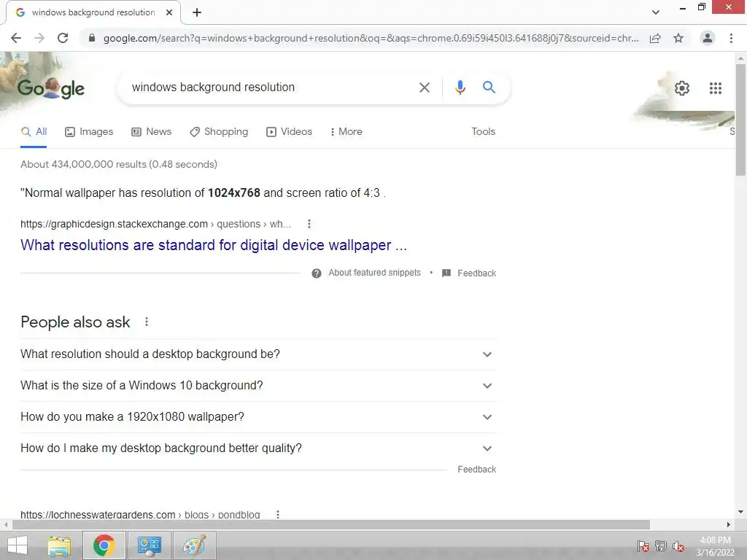
Task: Open Google settings gear icon
Action: pos(682,88)
